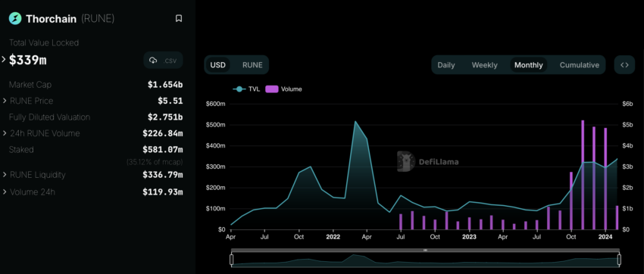
Task: Toggle the TVL legend marker
Action: (x=239, y=89)
